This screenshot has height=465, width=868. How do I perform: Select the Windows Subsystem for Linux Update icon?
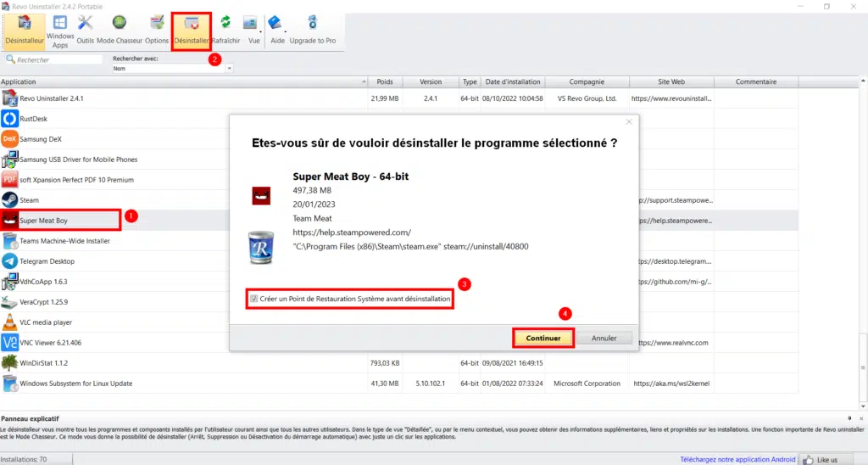point(9,384)
